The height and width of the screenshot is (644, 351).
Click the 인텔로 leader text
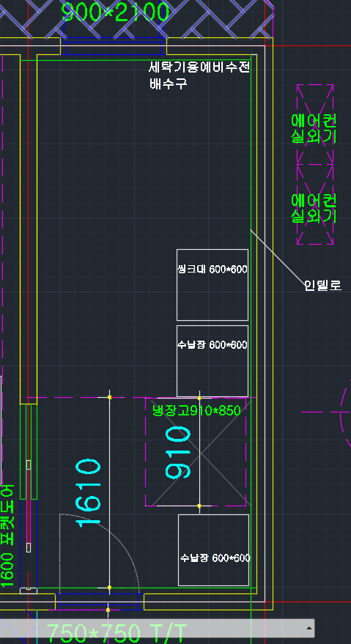point(323,285)
